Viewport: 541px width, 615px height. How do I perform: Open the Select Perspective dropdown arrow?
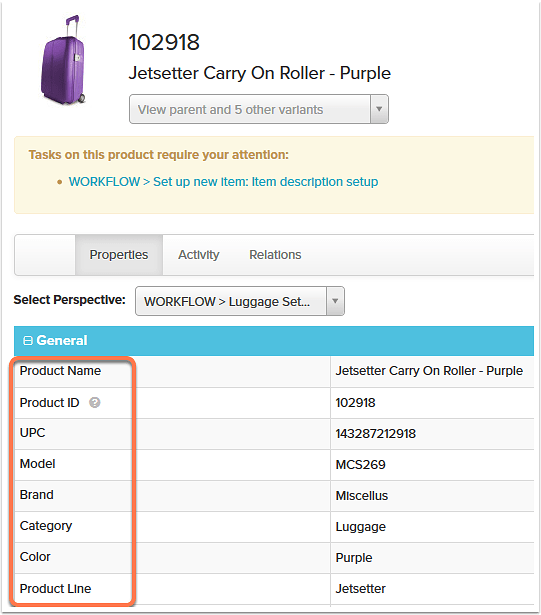(335, 301)
